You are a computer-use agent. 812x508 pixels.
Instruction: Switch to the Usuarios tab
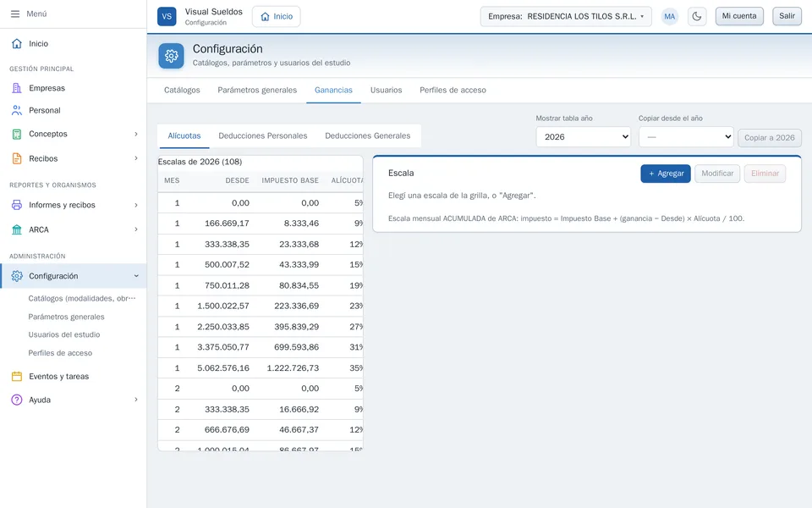[386, 91]
